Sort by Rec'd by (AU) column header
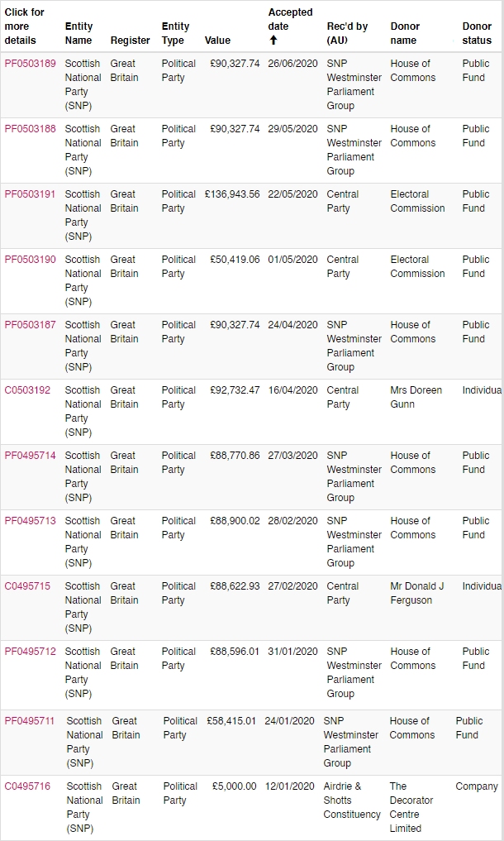Viewport: 504px width, 841px height. [x=348, y=33]
